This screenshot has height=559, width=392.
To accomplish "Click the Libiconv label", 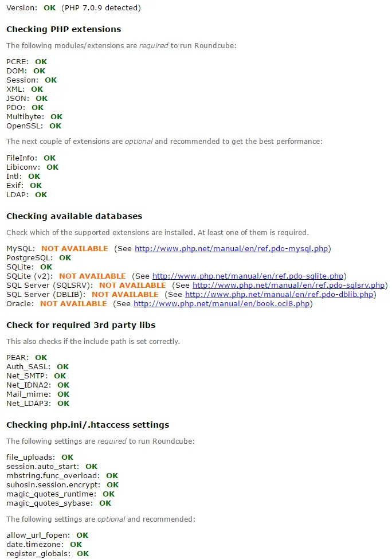I will pos(23,167).
